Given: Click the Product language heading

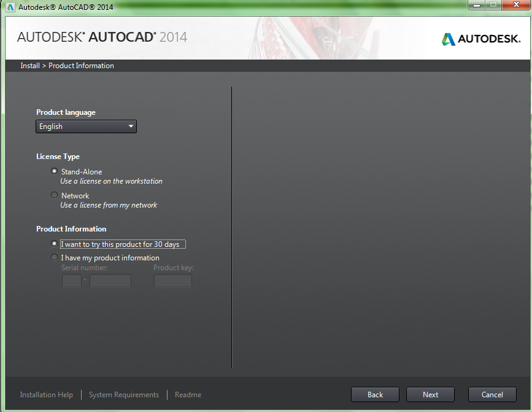Looking at the screenshot, I should pos(66,112).
